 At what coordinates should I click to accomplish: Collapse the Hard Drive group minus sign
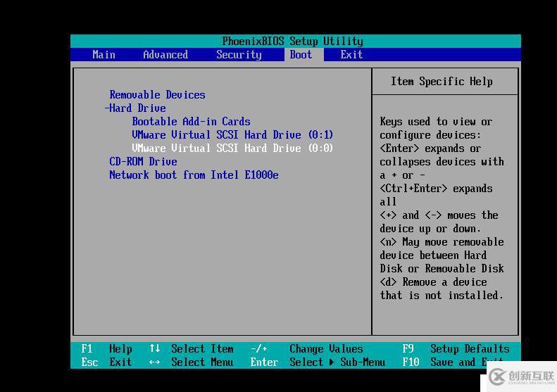click(106, 108)
